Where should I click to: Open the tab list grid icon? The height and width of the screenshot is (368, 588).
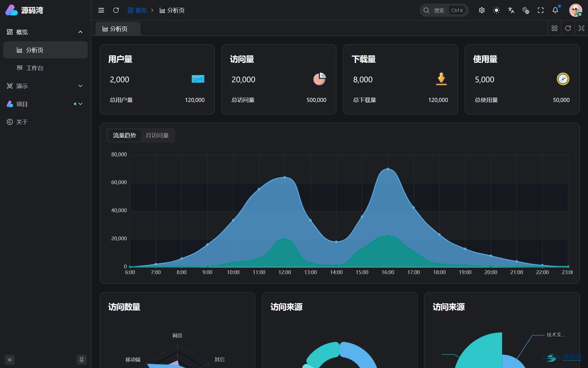click(555, 28)
